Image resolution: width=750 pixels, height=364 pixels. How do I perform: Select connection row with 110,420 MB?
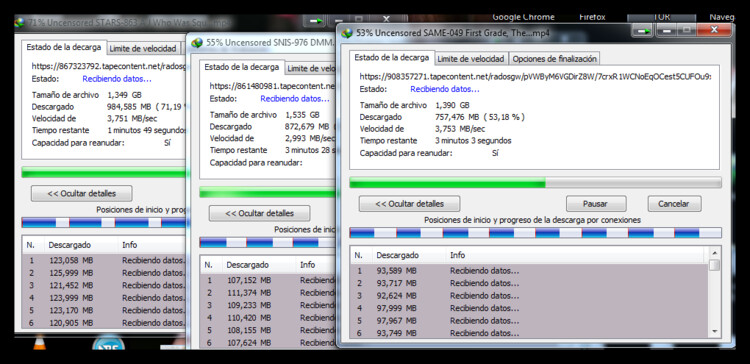[268, 318]
